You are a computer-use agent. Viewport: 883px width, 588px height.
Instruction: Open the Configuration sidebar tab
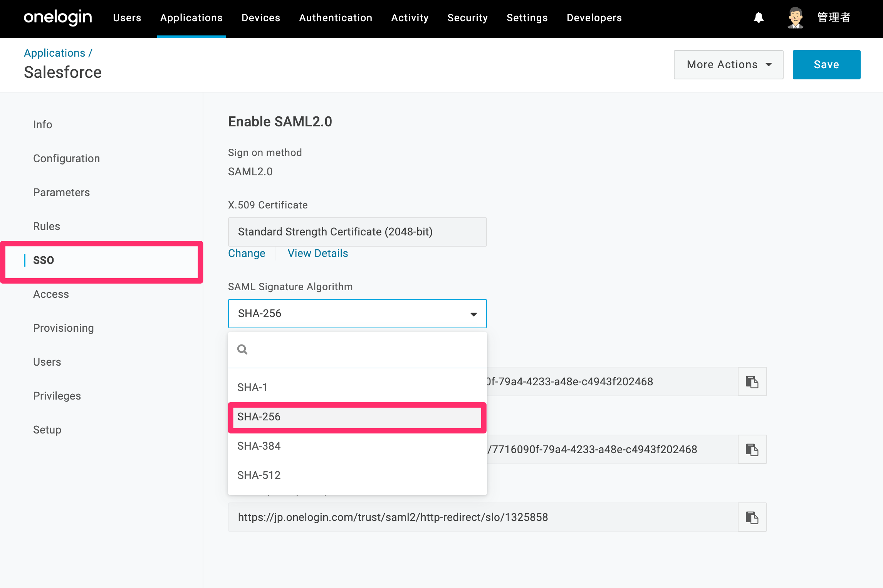tap(66, 158)
